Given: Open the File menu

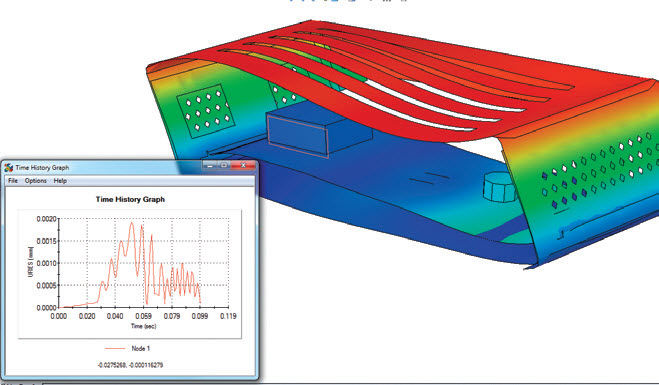Looking at the screenshot, I should tap(13, 181).
